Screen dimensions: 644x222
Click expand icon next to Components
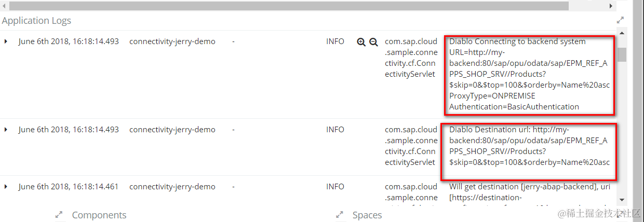[59, 215]
